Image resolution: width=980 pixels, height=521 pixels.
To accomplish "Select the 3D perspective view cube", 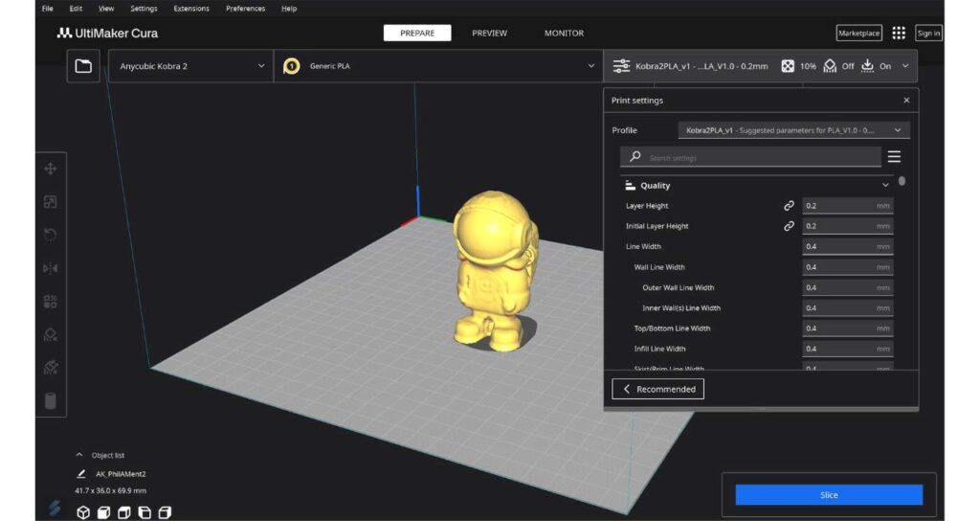I will coord(83,513).
